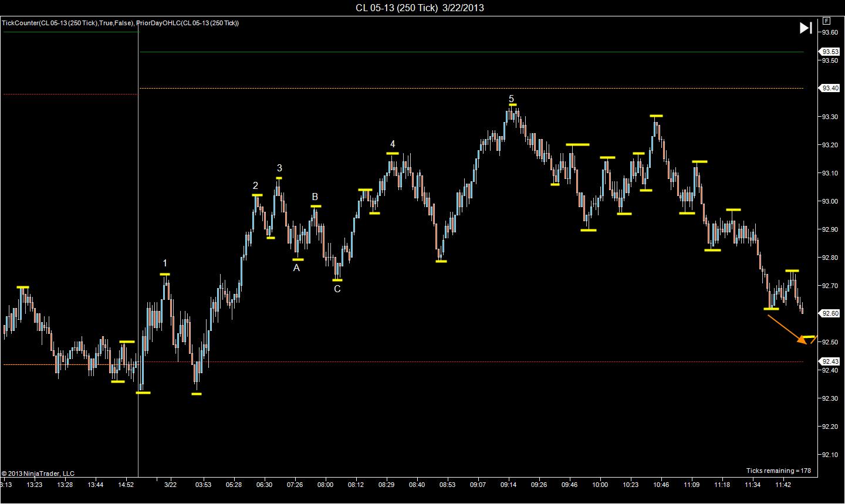Viewport: 845px width, 504px height.
Task: Click the 08:00 time axis label
Action: coord(325,485)
